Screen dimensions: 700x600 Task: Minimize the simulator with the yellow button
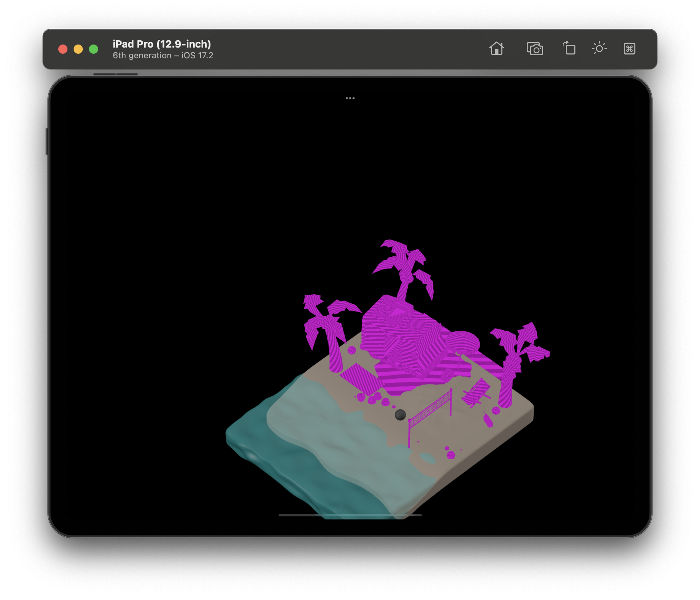[78, 49]
